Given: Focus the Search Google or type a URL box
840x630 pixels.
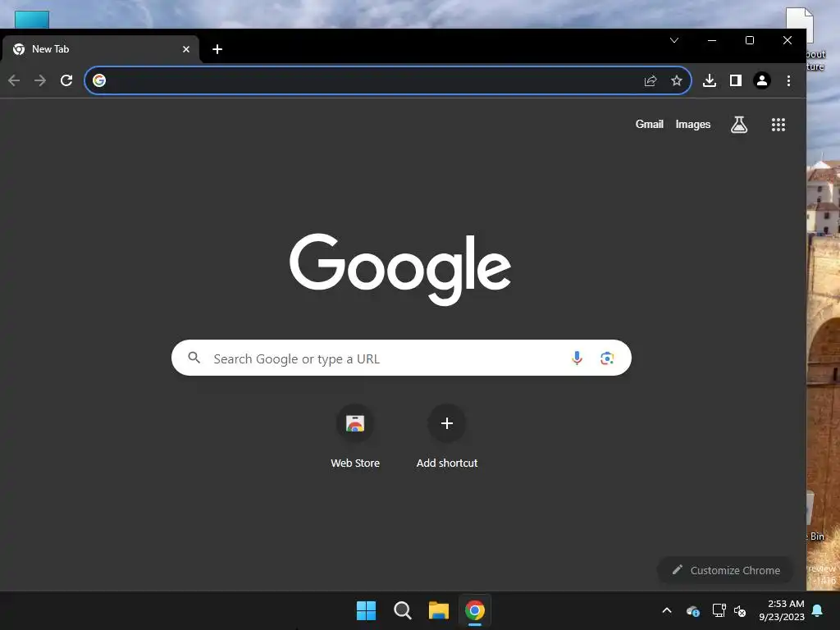Looking at the screenshot, I should click(401, 358).
